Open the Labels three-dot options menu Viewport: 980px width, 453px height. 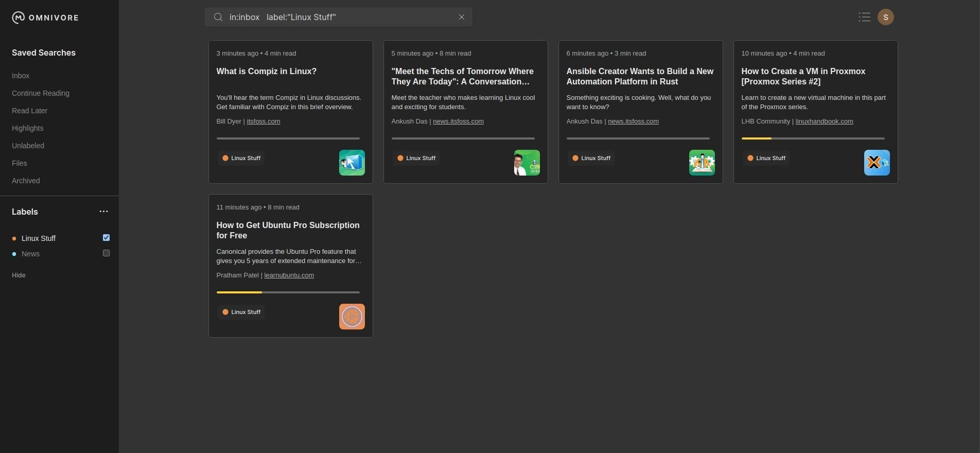click(103, 212)
